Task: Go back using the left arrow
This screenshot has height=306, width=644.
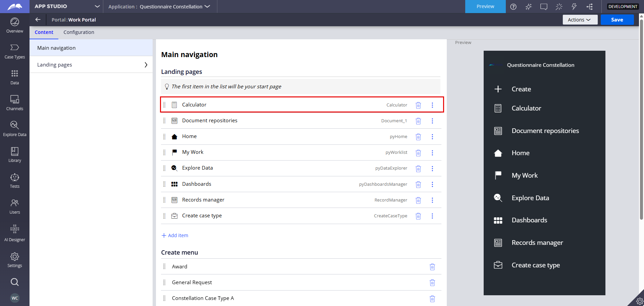Action: click(x=38, y=20)
